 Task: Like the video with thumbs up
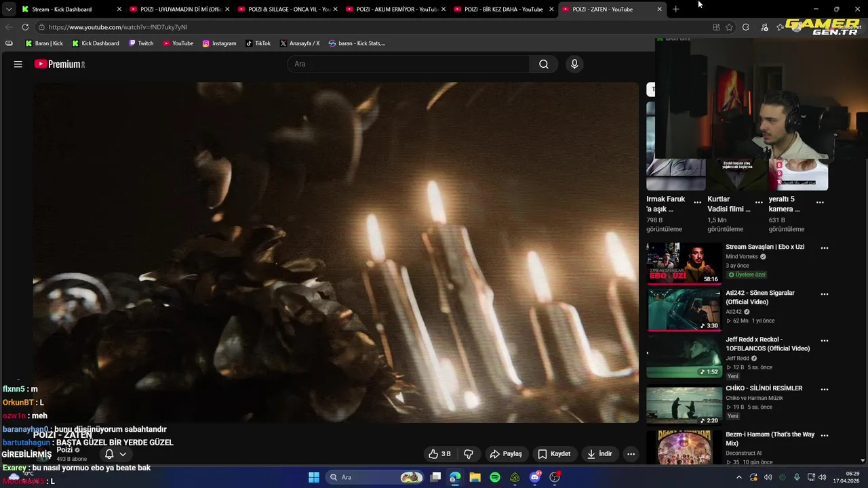click(x=439, y=454)
